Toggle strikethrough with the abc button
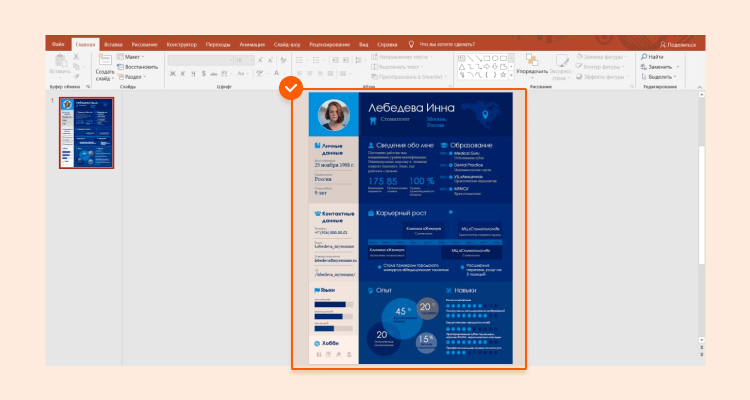This screenshot has width=750, height=400. click(214, 74)
